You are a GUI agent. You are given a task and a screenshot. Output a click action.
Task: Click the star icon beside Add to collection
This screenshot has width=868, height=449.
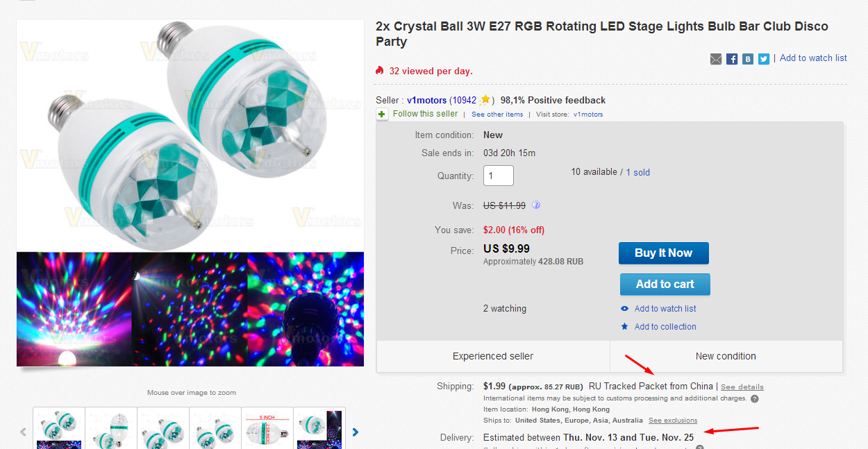pos(624,326)
